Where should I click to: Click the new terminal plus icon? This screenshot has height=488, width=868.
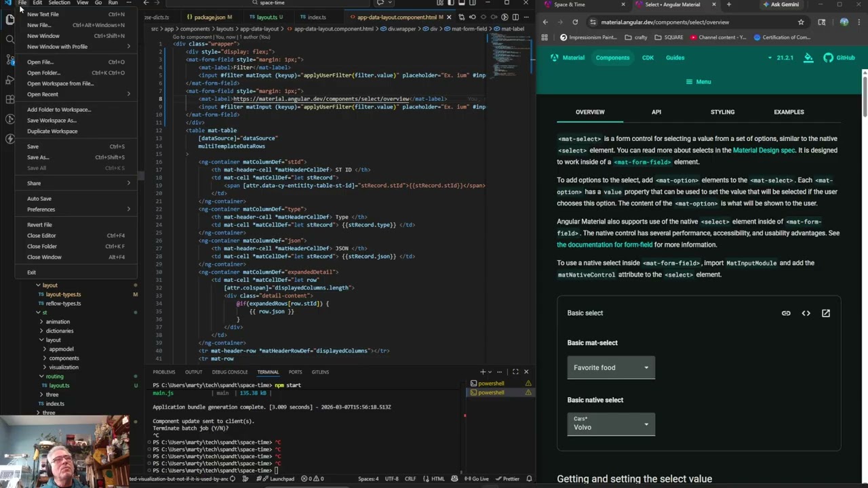click(483, 371)
